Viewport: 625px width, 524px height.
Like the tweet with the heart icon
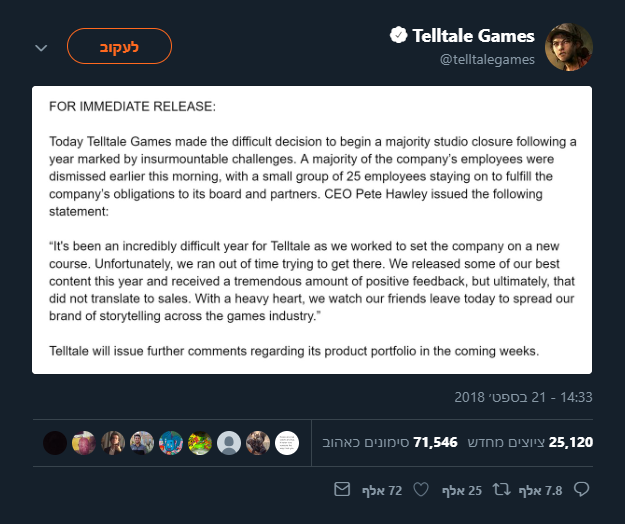[421, 490]
